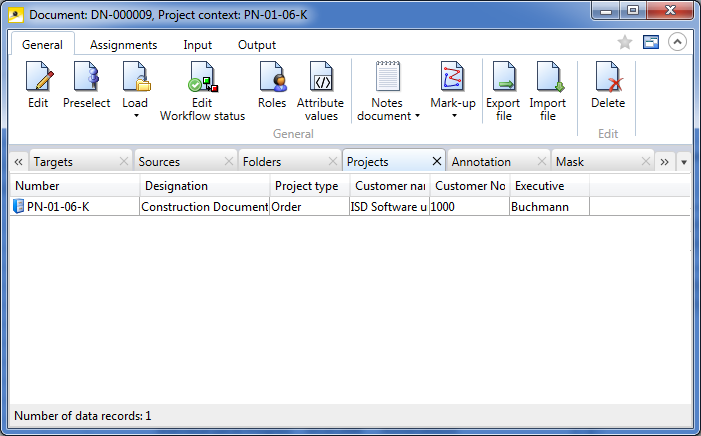Click the Load document icon
This screenshot has width=701, height=436.
pyautogui.click(x=136, y=77)
